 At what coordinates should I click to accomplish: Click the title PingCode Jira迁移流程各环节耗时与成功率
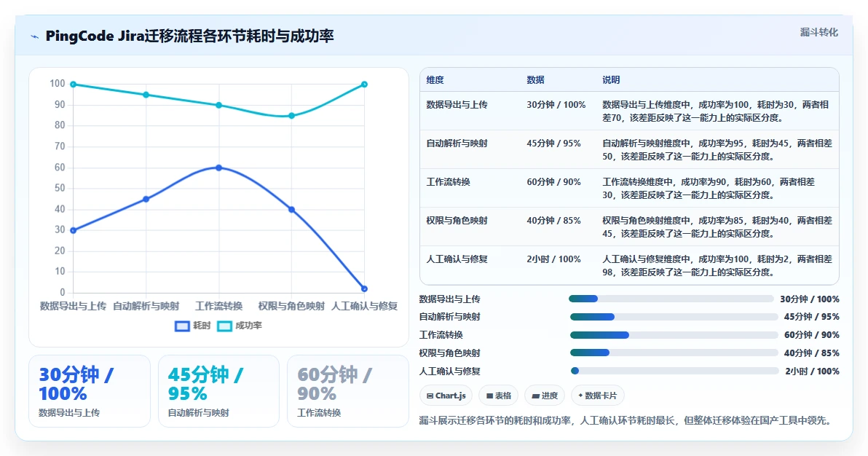coord(189,36)
